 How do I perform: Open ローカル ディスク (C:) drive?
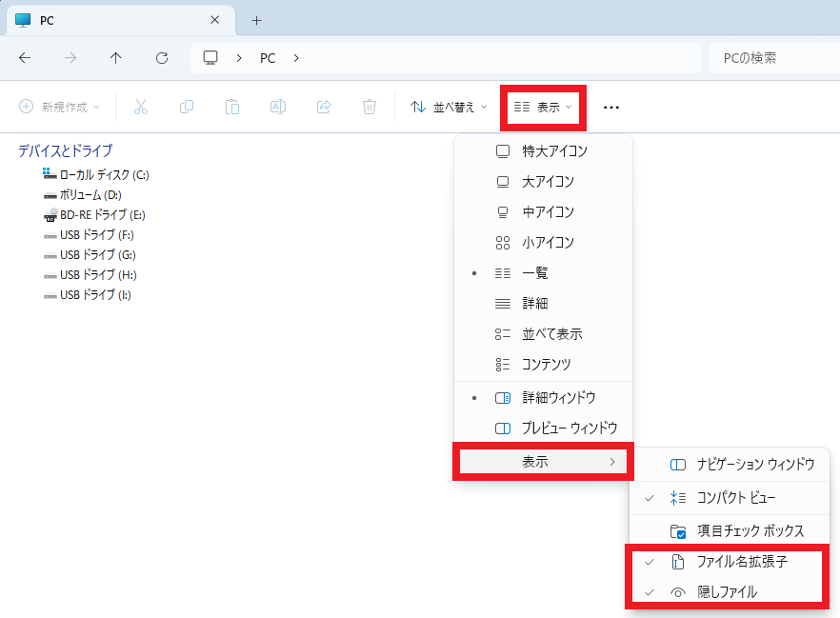point(103,175)
